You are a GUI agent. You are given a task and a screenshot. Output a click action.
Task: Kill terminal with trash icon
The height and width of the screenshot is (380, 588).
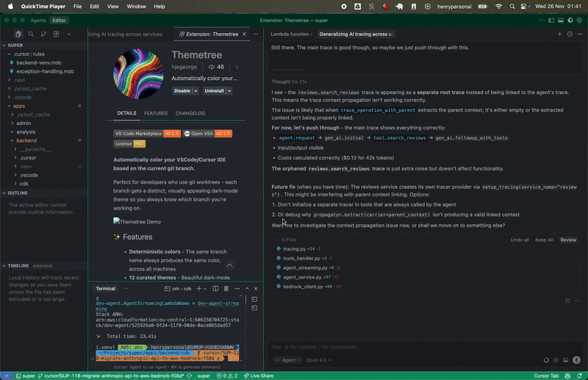(x=226, y=288)
